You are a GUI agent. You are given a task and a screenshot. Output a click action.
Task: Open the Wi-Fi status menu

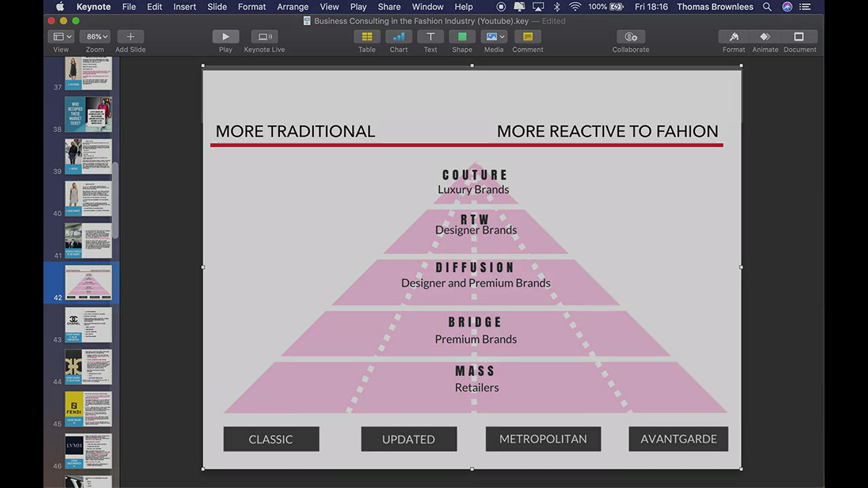coord(575,7)
